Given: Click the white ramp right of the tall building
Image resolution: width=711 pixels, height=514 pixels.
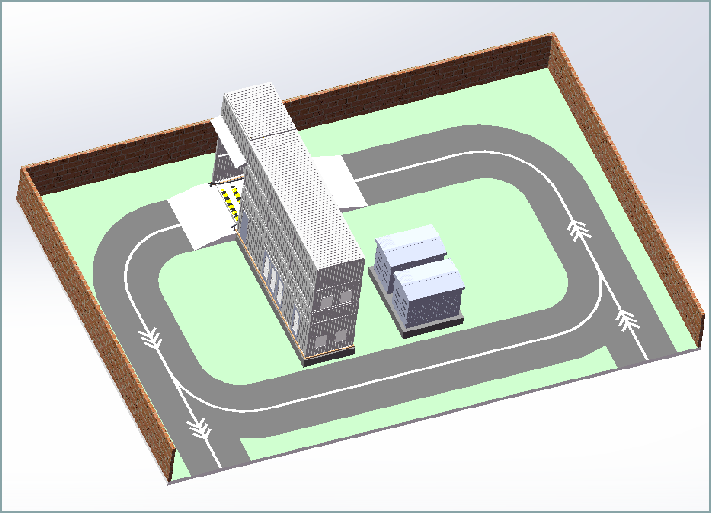Looking at the screenshot, I should (340, 178).
